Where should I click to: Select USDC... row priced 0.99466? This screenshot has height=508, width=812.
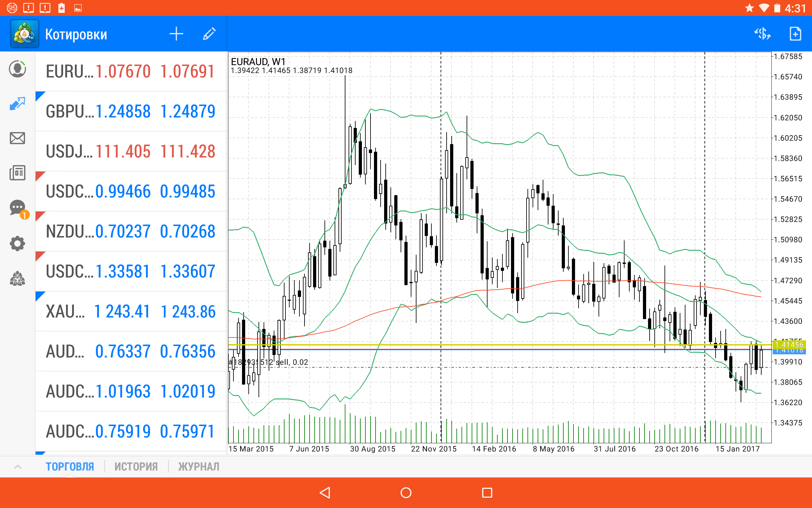(131, 191)
